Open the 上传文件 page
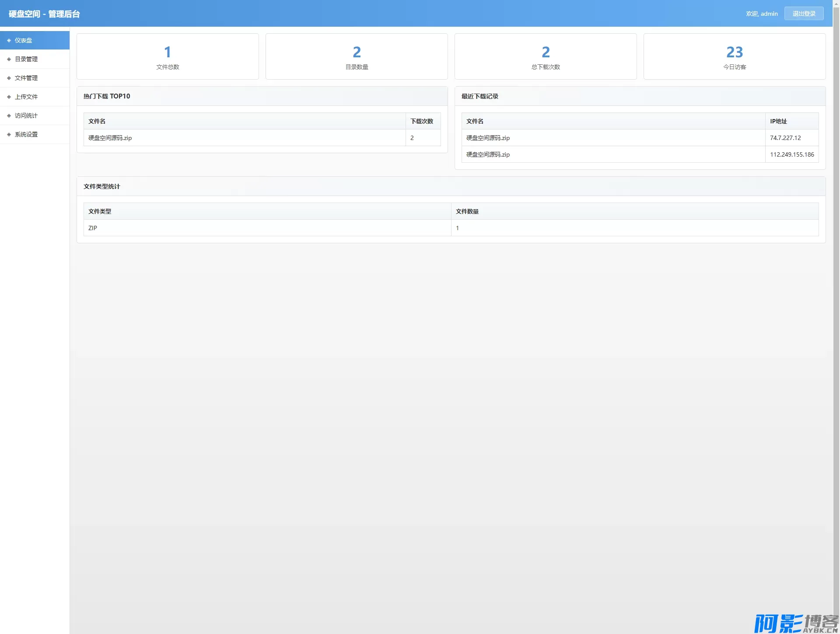The width and height of the screenshot is (840, 634). (x=26, y=97)
